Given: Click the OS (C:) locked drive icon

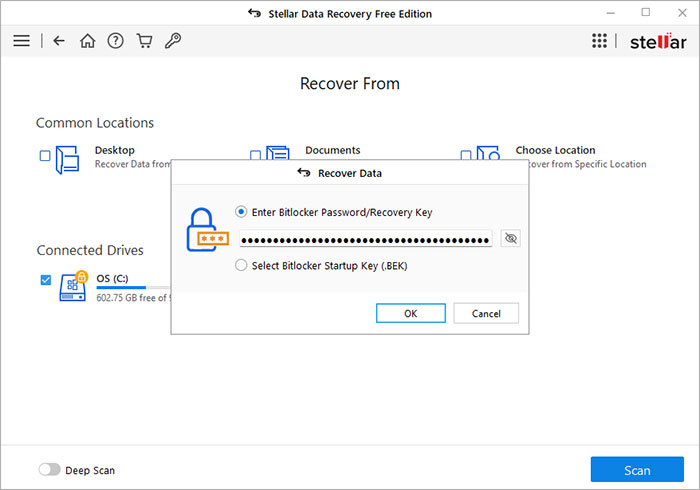Looking at the screenshot, I should tap(73, 287).
